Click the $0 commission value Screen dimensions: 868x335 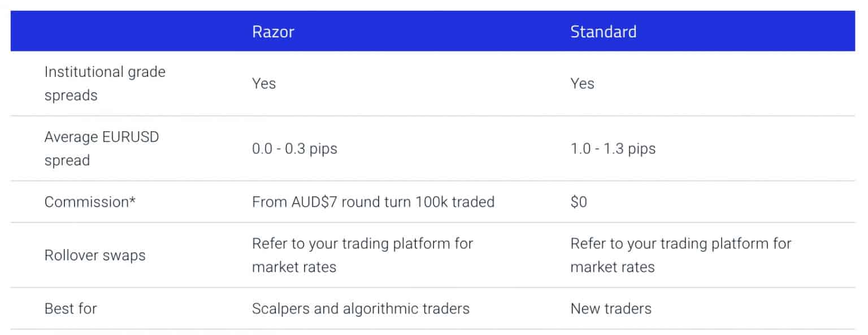tap(579, 202)
